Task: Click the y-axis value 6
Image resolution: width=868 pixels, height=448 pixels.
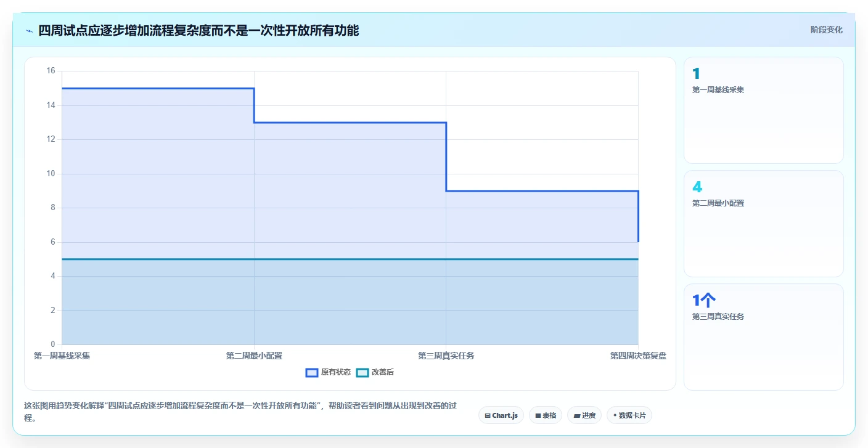Action: pyautogui.click(x=53, y=242)
